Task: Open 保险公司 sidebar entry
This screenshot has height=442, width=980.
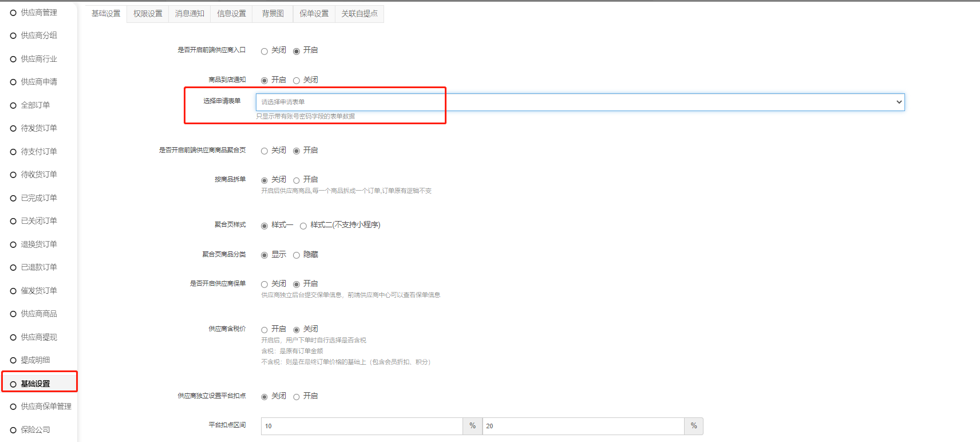Action: click(x=35, y=430)
